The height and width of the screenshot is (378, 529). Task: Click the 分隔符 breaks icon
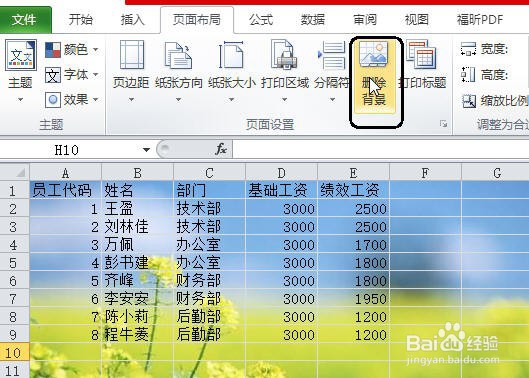coord(332,55)
